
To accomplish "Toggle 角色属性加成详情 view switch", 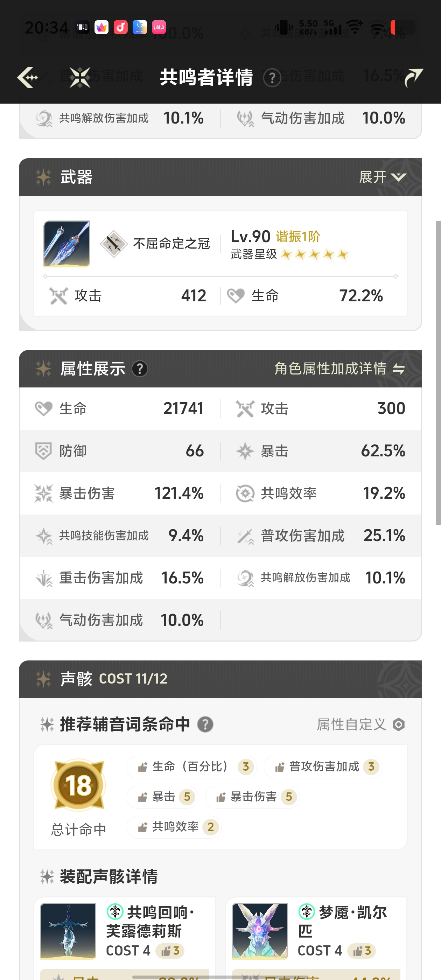I will (340, 369).
